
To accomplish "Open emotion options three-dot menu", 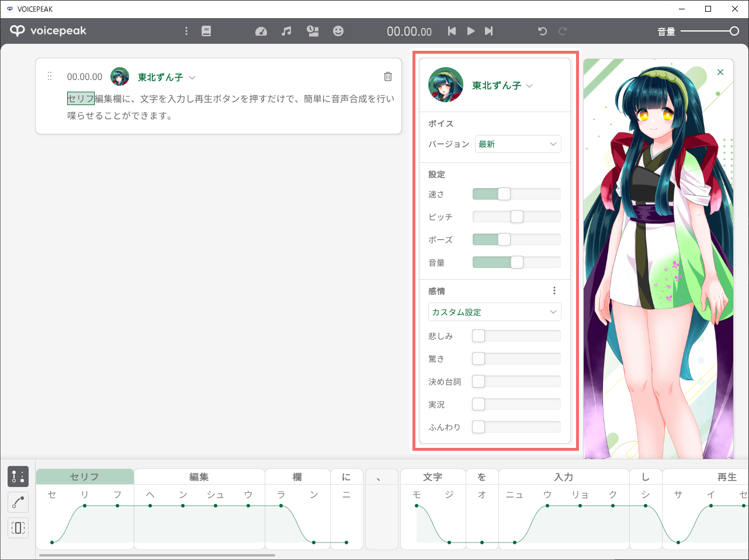I will click(x=554, y=291).
